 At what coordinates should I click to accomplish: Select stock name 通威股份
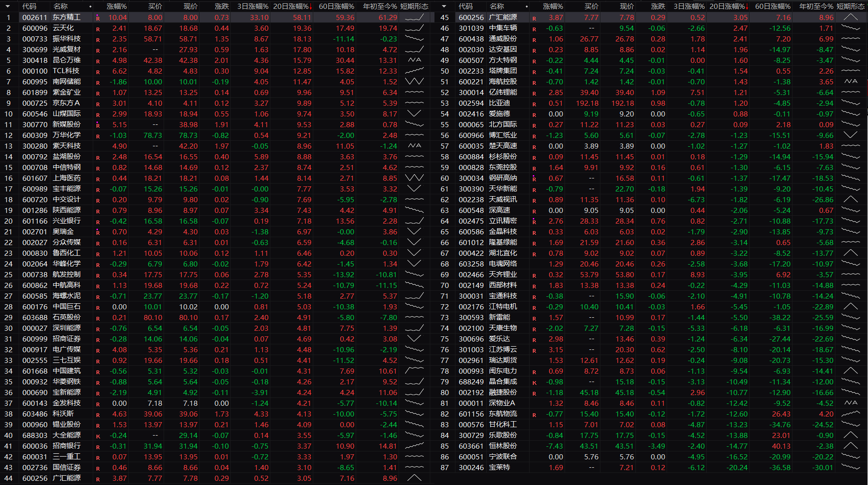pyautogui.click(x=503, y=39)
